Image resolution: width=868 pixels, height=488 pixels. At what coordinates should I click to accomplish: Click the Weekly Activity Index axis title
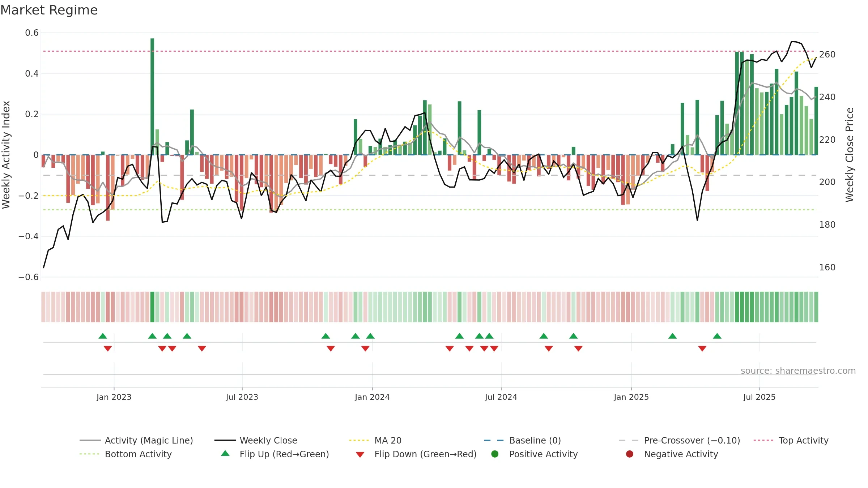(x=6, y=155)
